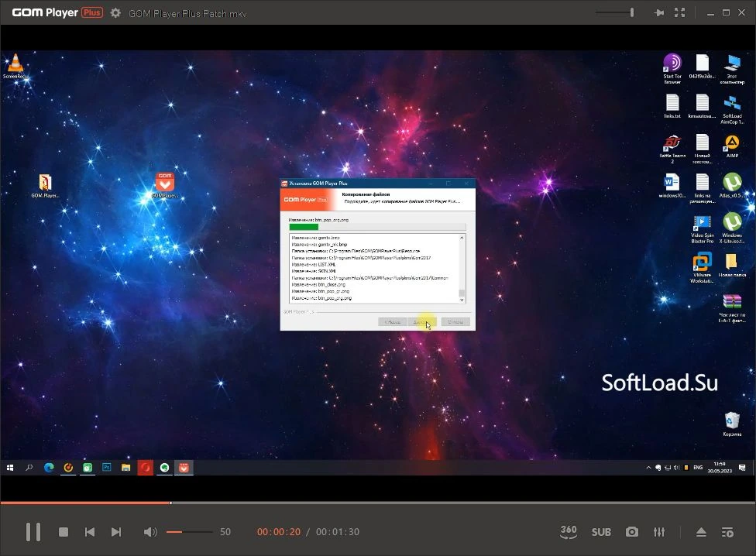This screenshot has height=556, width=756.
Task: Click the Windows Start button in video
Action: pyautogui.click(x=10, y=468)
